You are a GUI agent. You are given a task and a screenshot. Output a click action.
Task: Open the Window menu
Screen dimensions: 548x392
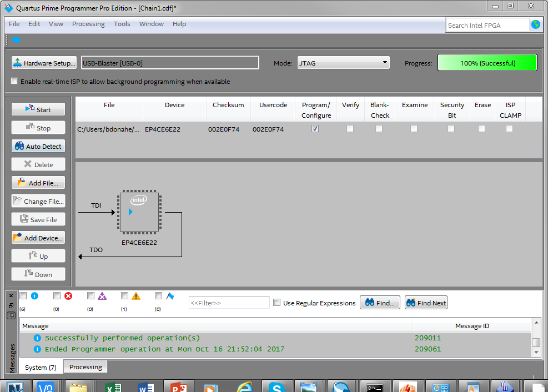152,24
